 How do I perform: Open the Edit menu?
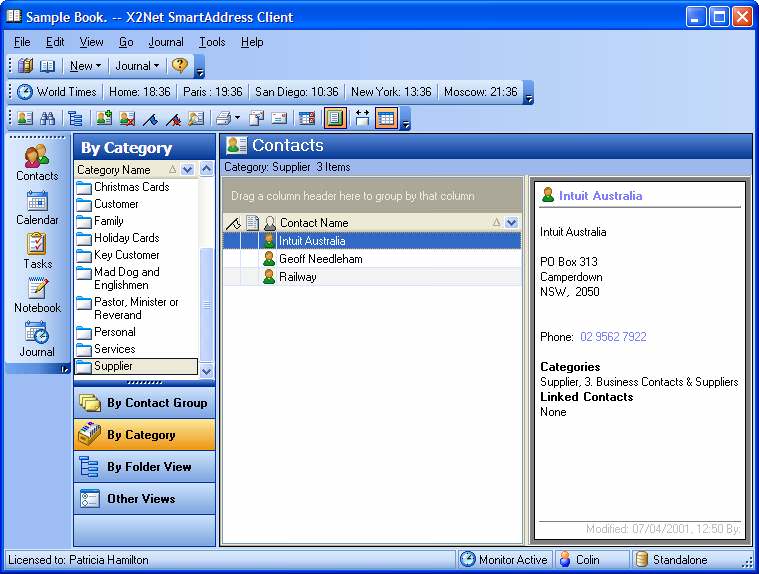coord(55,42)
